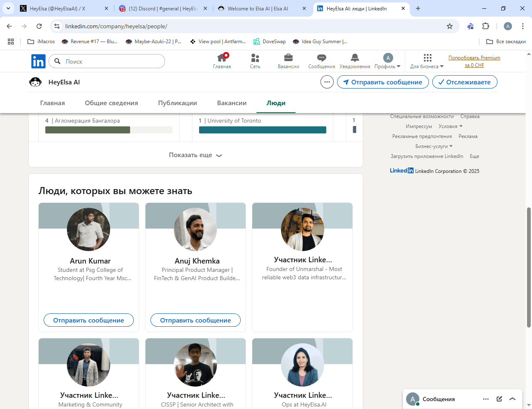Open the Все закладки bookmarks folder
Image resolution: width=532 pixels, height=409 pixels.
[x=506, y=42]
